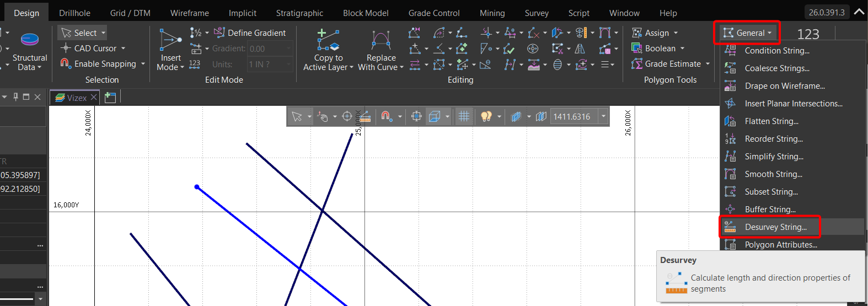Select Drape on Wireframe menu item
Viewport: 868px width, 306px height.
point(792,86)
